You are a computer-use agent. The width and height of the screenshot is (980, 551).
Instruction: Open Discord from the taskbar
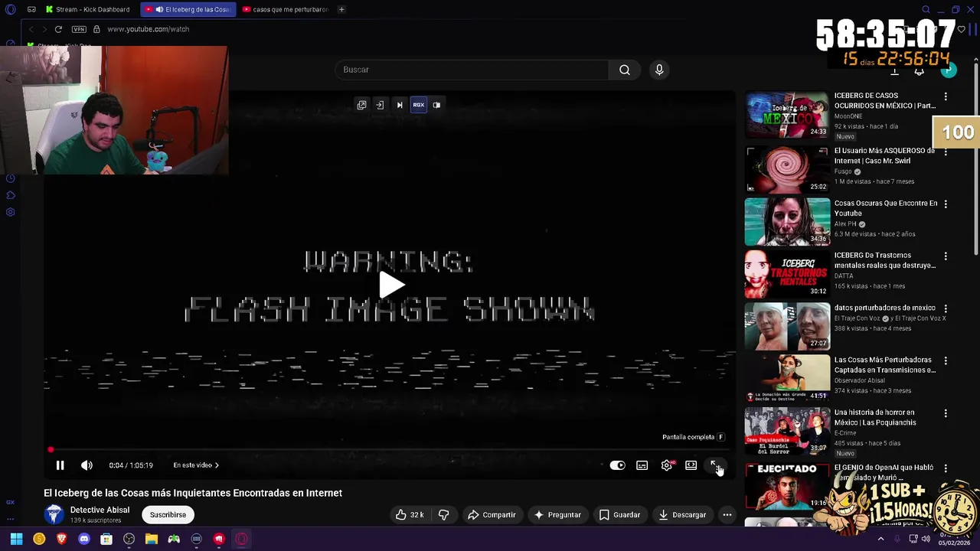[84, 539]
